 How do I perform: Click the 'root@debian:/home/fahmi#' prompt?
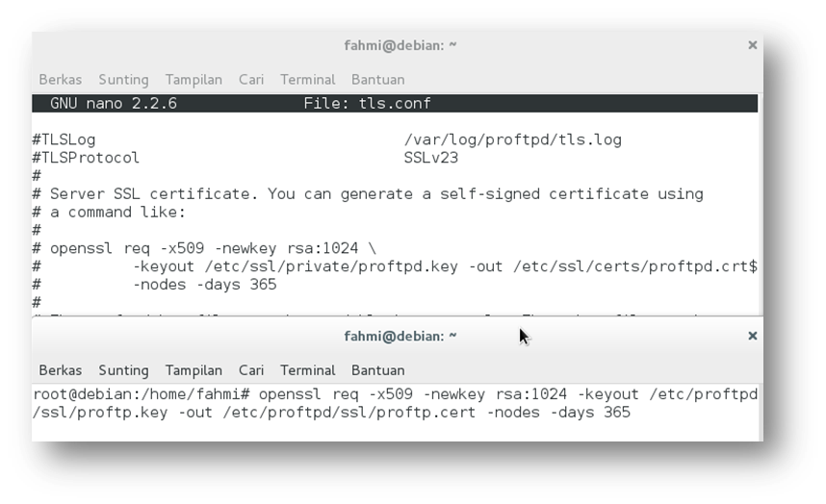click(142, 394)
